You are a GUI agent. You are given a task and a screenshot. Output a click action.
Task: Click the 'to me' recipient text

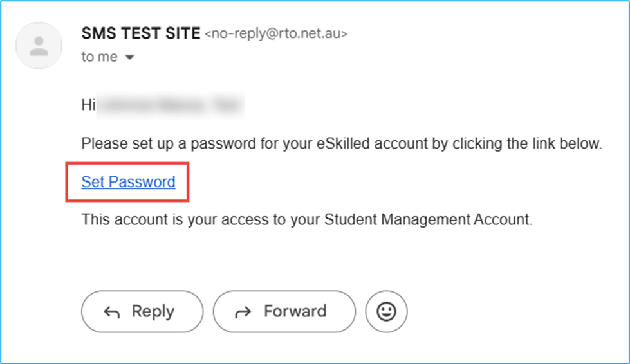[x=99, y=57]
